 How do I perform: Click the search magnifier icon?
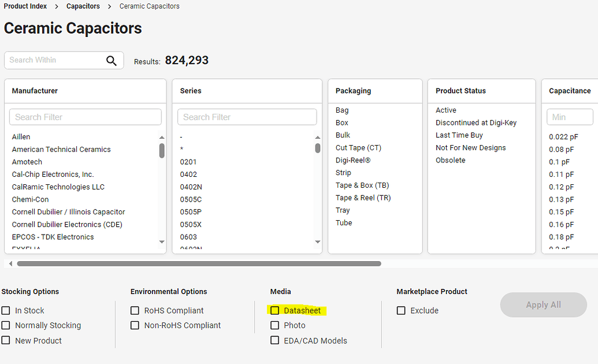click(x=111, y=60)
